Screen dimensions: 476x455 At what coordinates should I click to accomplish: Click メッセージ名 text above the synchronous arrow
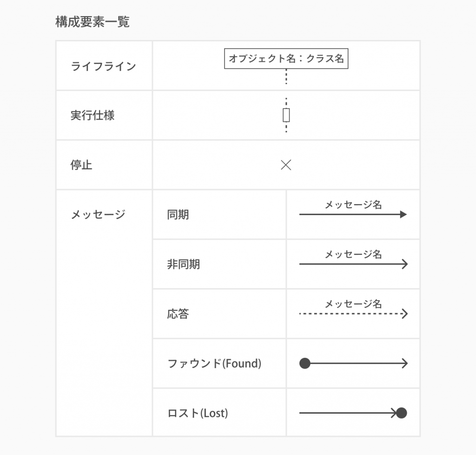353,204
